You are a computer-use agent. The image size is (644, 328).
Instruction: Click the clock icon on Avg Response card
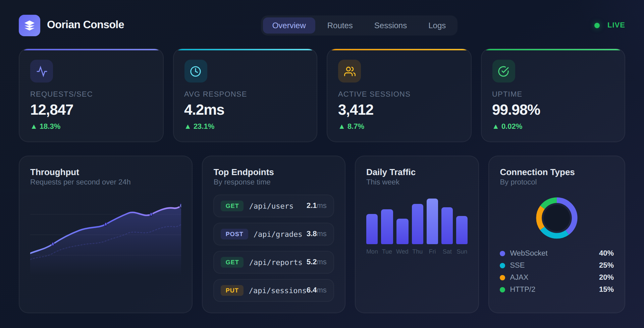[x=196, y=71]
